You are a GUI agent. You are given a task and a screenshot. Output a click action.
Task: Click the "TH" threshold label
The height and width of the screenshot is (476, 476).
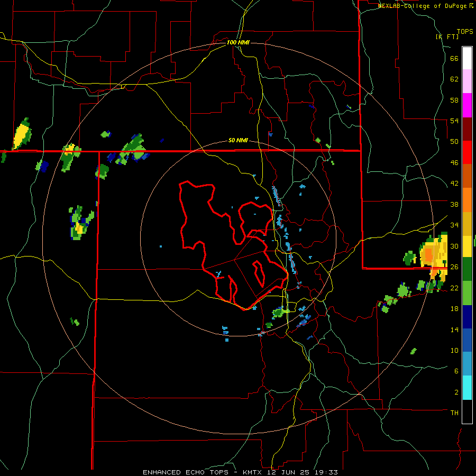click(x=454, y=413)
